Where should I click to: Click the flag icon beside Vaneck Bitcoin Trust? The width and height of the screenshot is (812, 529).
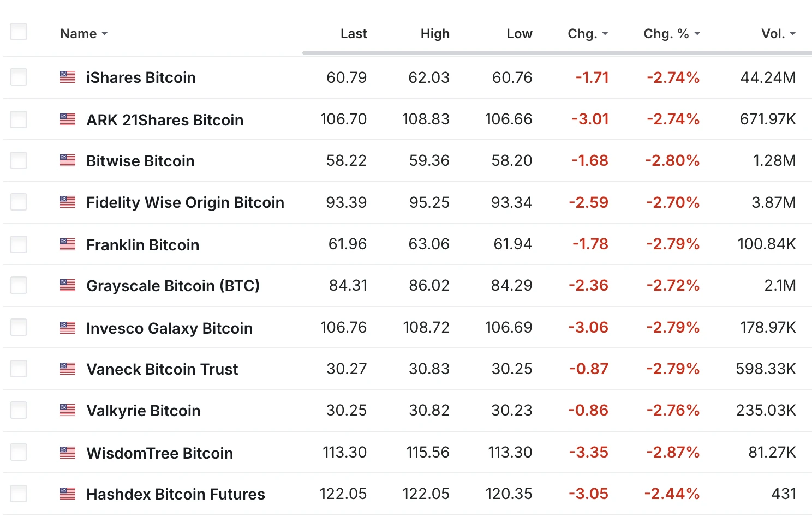coord(68,369)
